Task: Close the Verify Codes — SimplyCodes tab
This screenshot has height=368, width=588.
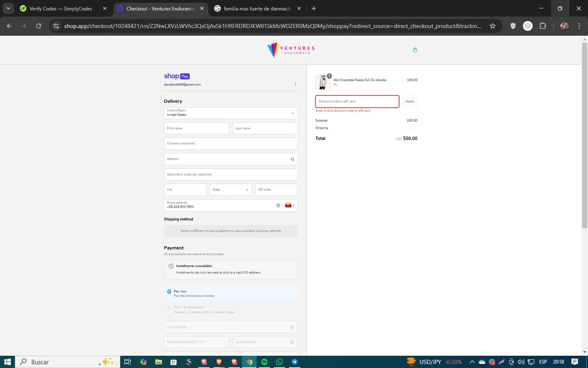Action: (105, 8)
